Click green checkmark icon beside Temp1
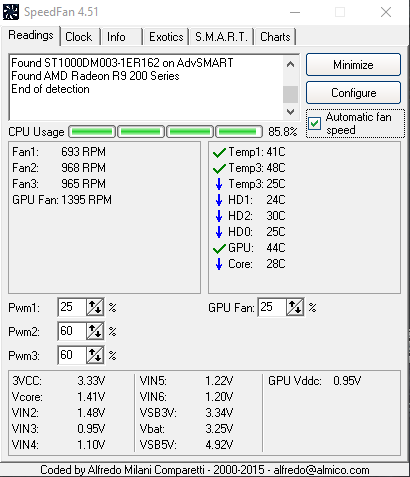This screenshot has width=410, height=477. coord(219,153)
